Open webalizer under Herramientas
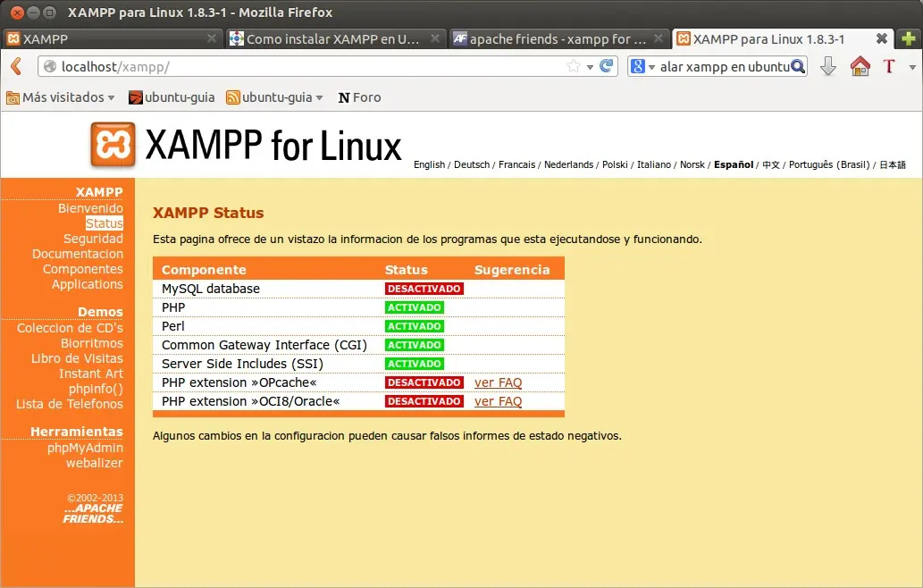The height and width of the screenshot is (588, 923). pos(95,463)
